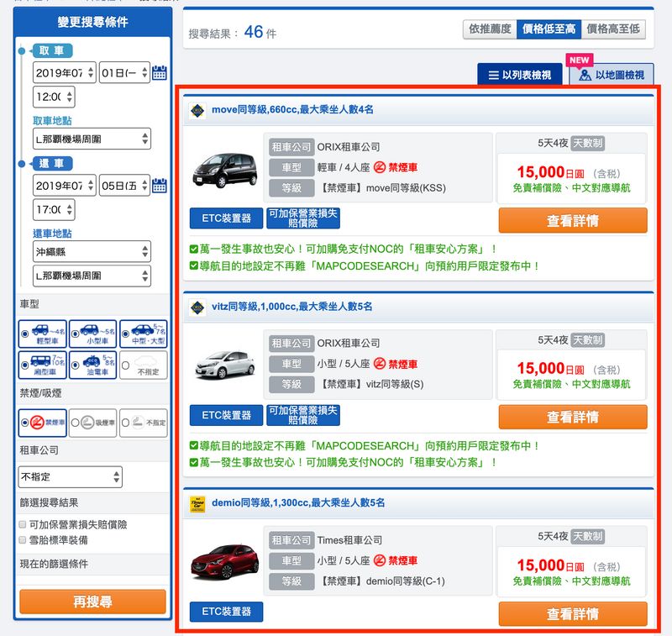Image resolution: width=672 pixels, height=636 pixels.
Task: Choose the 禁煙車 non-smoking option
Action: 43,423
